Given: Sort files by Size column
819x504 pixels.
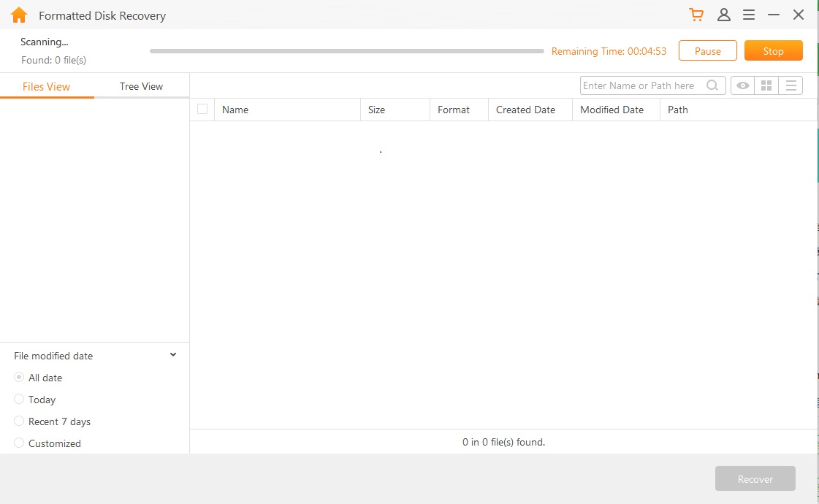Looking at the screenshot, I should click(376, 110).
